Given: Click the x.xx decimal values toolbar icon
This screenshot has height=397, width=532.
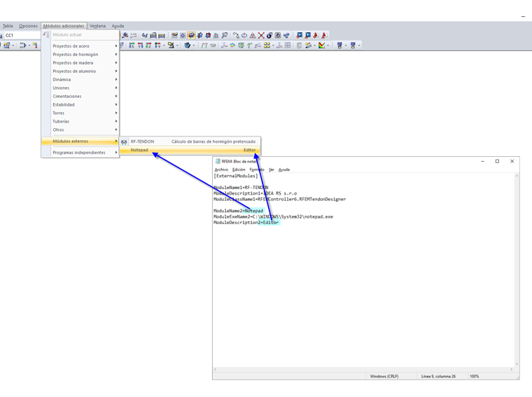Looking at the screenshot, I should click(134, 35).
